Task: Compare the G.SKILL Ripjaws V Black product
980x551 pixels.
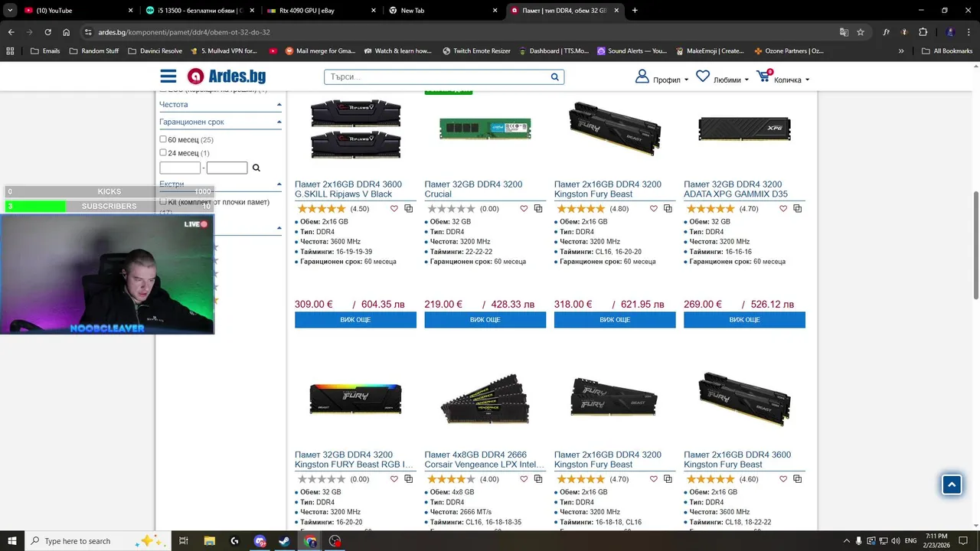Action: coord(408,209)
